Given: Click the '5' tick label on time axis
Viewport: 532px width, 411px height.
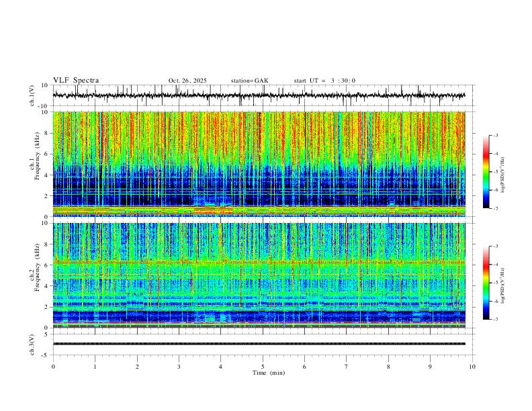Looking at the screenshot, I should click(263, 367).
